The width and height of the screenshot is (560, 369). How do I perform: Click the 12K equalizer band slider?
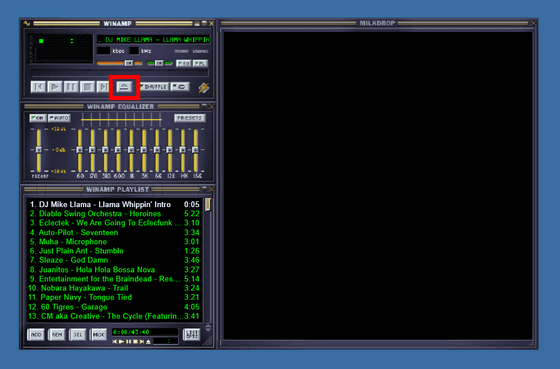coord(170,150)
